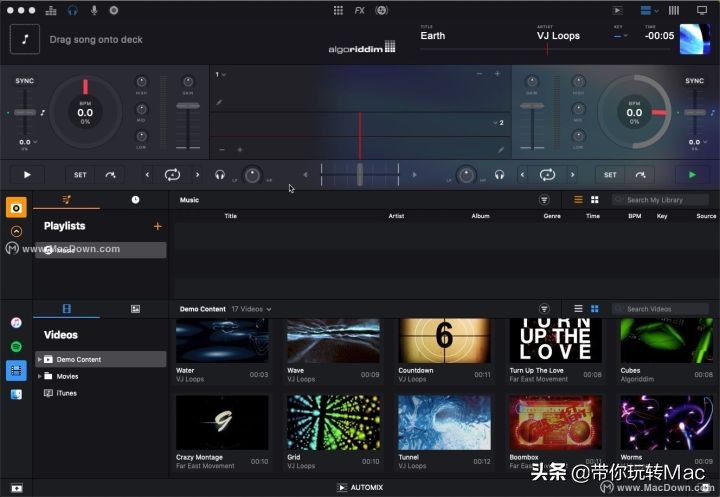Click the Spotify source icon in sidebar
720x497 pixels.
tap(16, 346)
